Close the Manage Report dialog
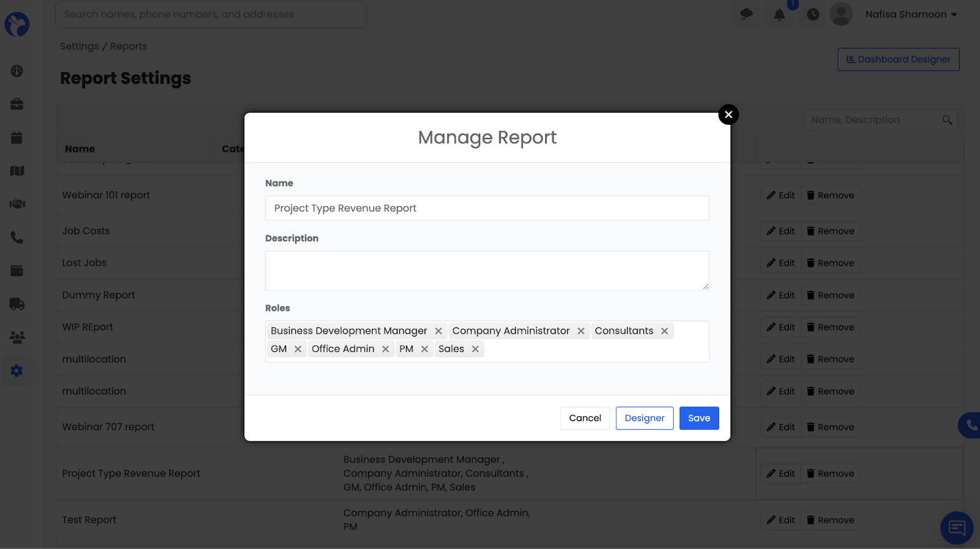This screenshot has height=549, width=980. click(x=728, y=114)
